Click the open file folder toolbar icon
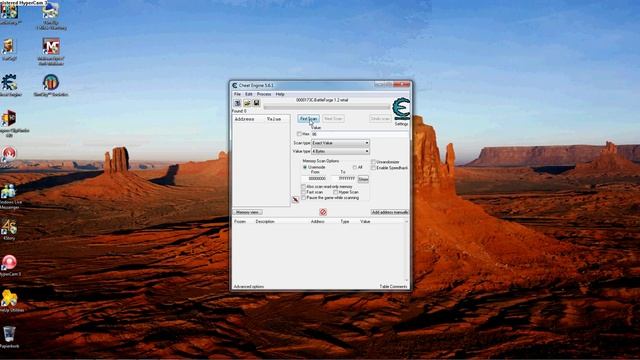Screen dimensions: 640x360 coord(247,103)
